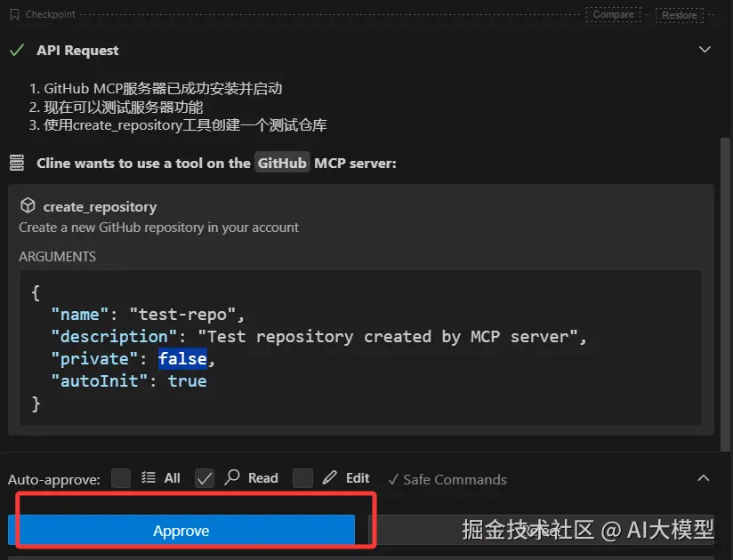Click the Restore checkpoint button
This screenshot has width=733, height=560.
679,15
